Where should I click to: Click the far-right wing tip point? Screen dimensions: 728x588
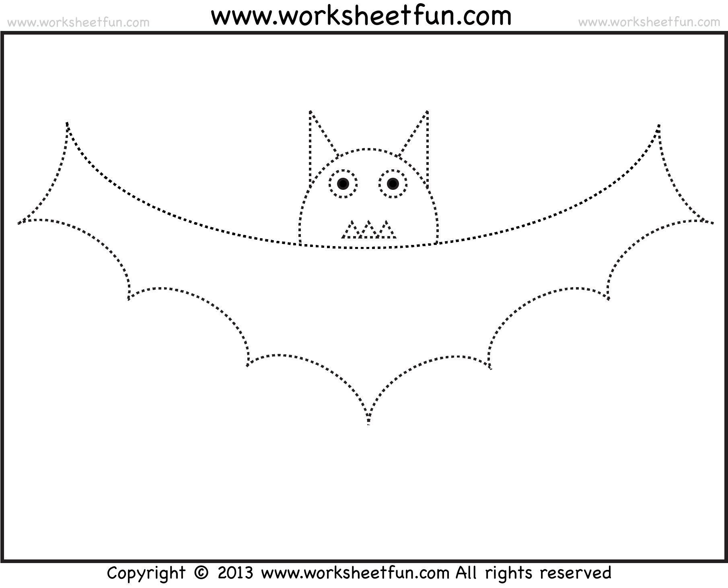tap(712, 223)
